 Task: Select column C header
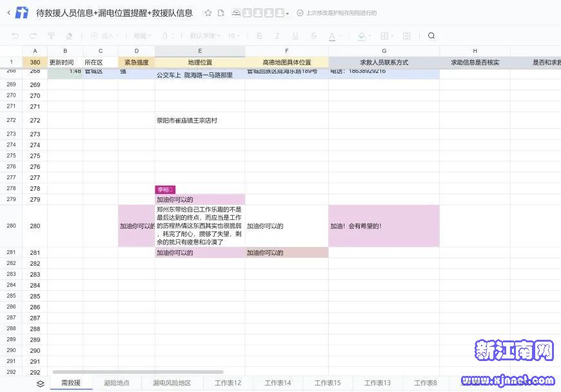[x=101, y=51]
